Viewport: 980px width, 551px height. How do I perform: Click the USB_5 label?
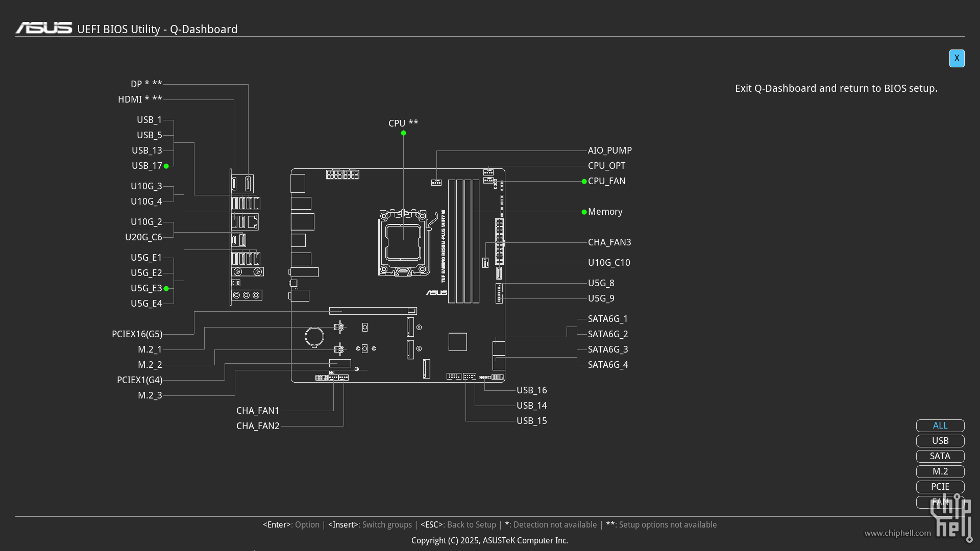(149, 135)
